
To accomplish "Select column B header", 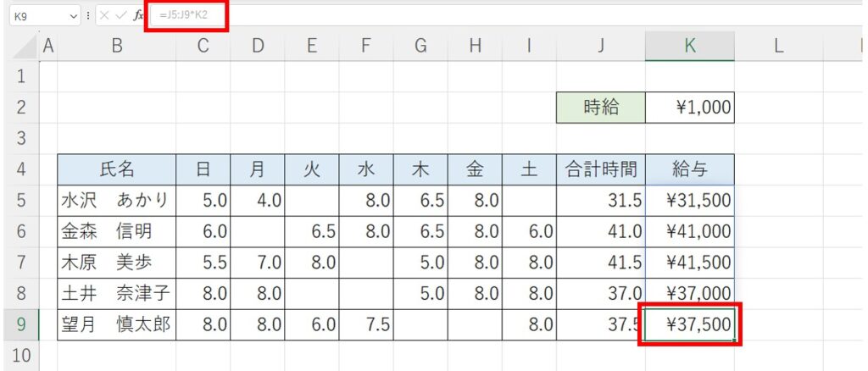I will (x=117, y=47).
